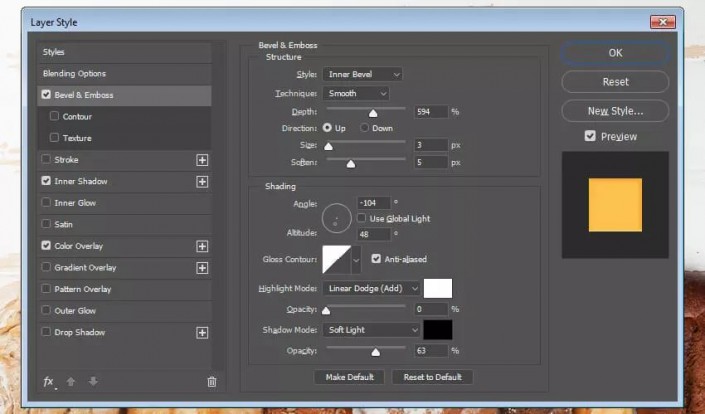Add another Color Overlay with plus icon
The height and width of the screenshot is (414, 705).
(202, 246)
